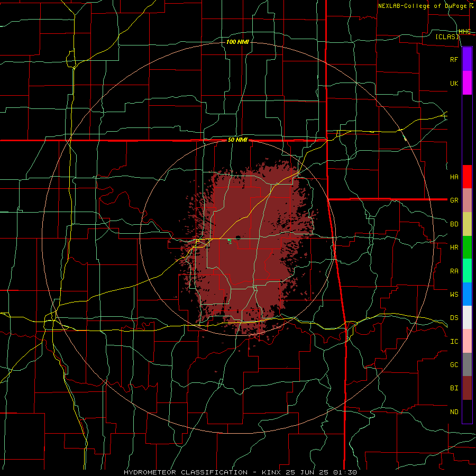Click the GC legend label
The height and width of the screenshot is (476, 476).
tap(454, 365)
